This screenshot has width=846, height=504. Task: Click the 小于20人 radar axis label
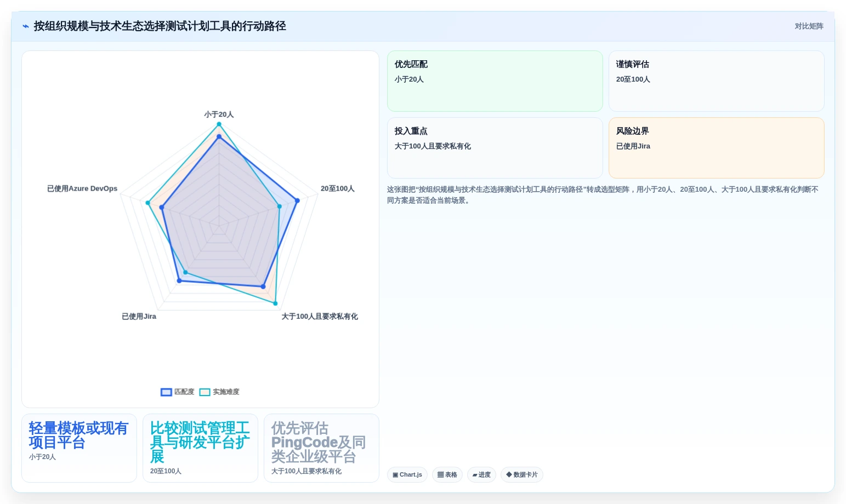coord(219,114)
